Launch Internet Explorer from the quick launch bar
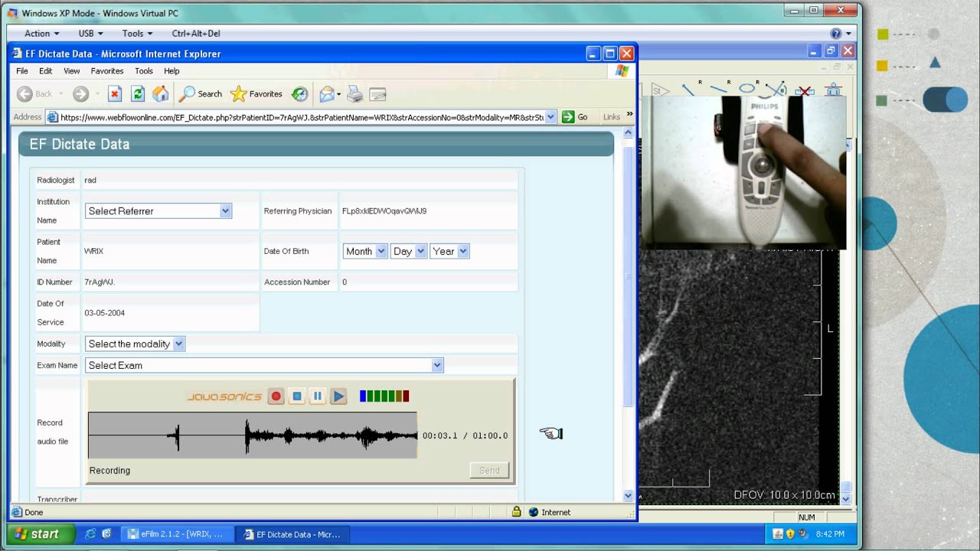The image size is (980, 551). pyautogui.click(x=90, y=534)
